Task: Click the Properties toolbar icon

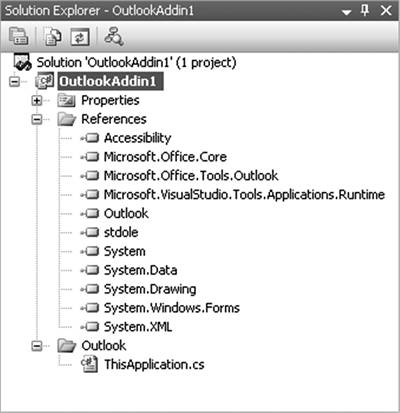Action: (x=19, y=36)
